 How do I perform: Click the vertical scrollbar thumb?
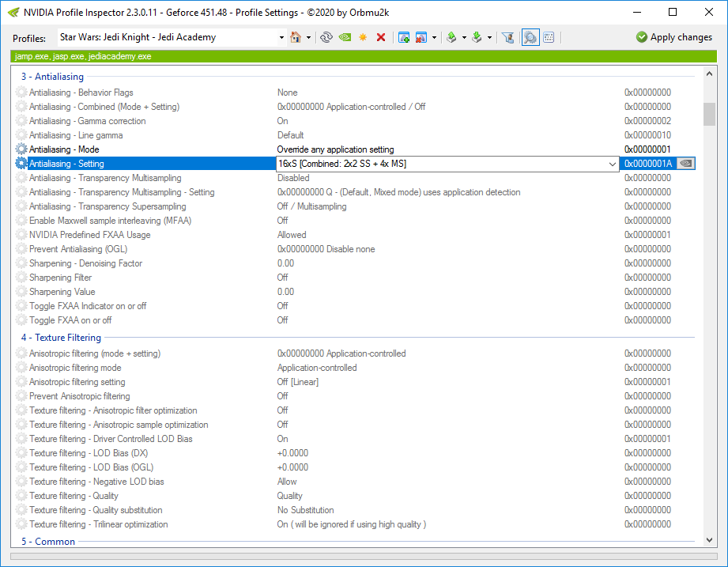click(709, 114)
